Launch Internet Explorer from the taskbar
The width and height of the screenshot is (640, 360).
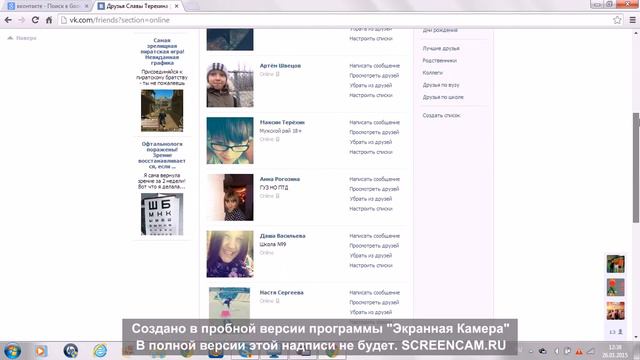(100, 351)
